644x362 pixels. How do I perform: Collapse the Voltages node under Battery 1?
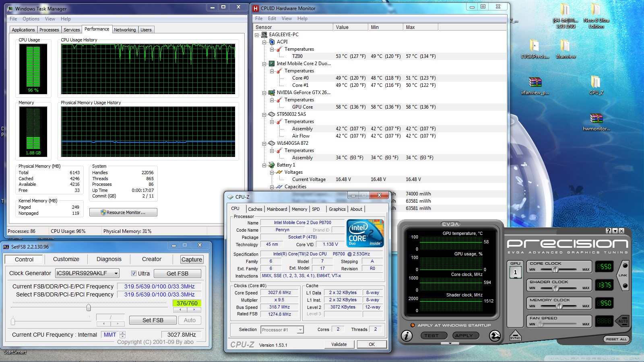point(272,172)
